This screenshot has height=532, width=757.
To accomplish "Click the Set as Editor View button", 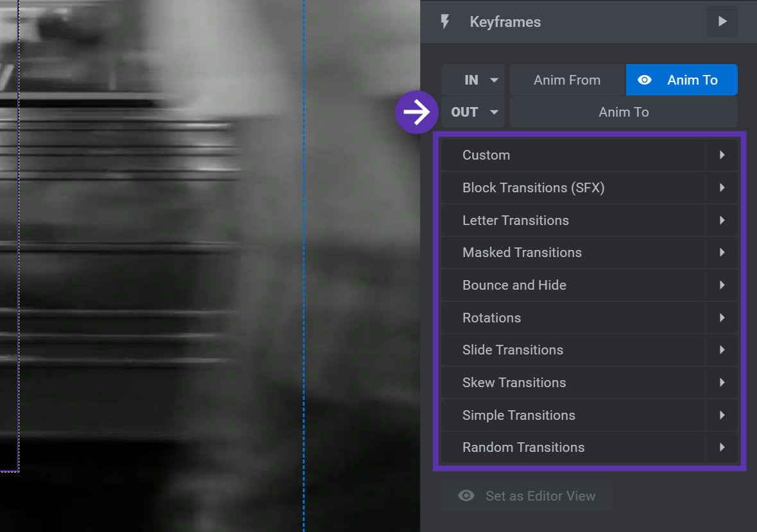I will click(526, 496).
